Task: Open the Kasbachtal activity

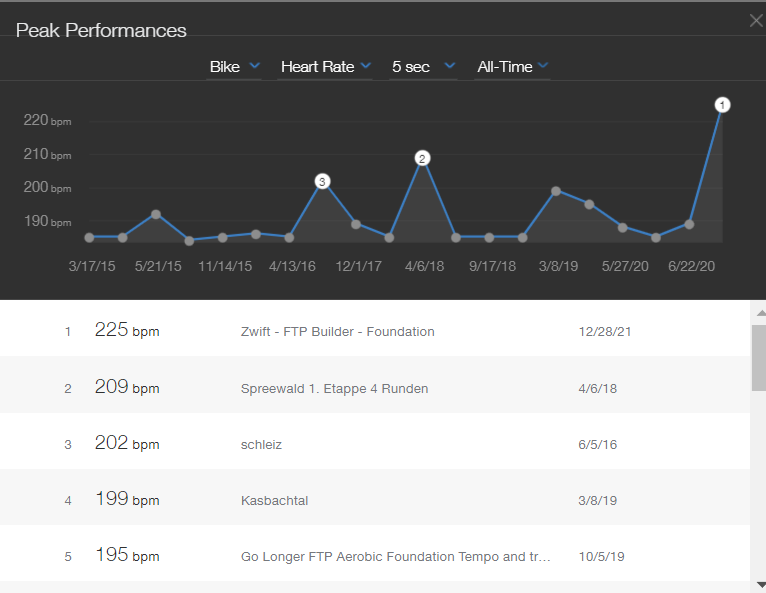Action: coord(272,500)
